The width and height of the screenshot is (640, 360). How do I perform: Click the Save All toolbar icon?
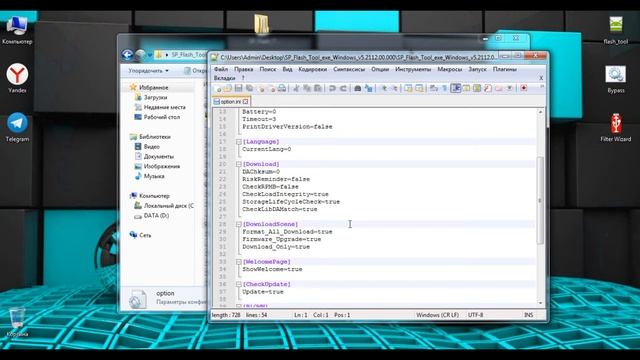point(250,88)
